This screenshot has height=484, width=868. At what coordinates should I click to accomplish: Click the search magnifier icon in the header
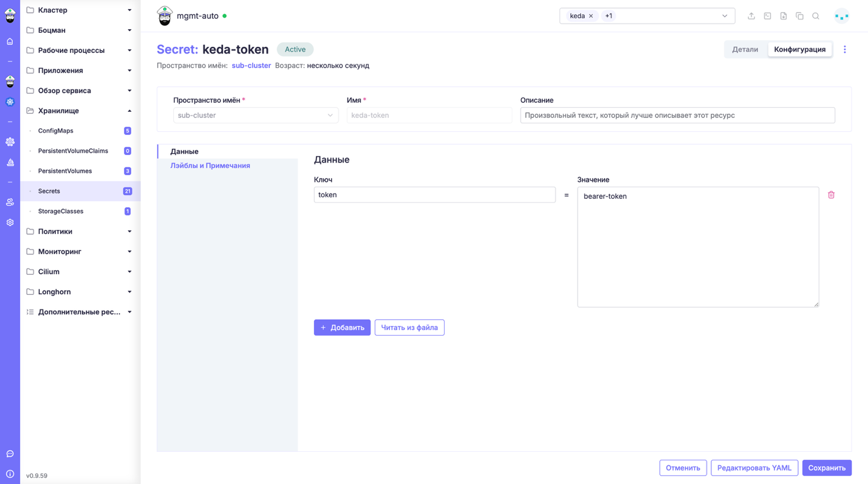tap(816, 16)
